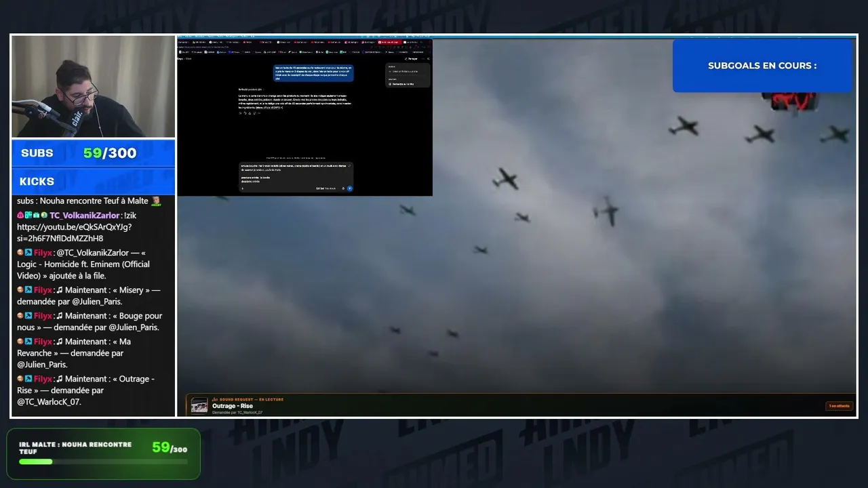This screenshot has height=488, width=868.
Task: Click the Recherche sur le Web entry
Action: [403, 84]
